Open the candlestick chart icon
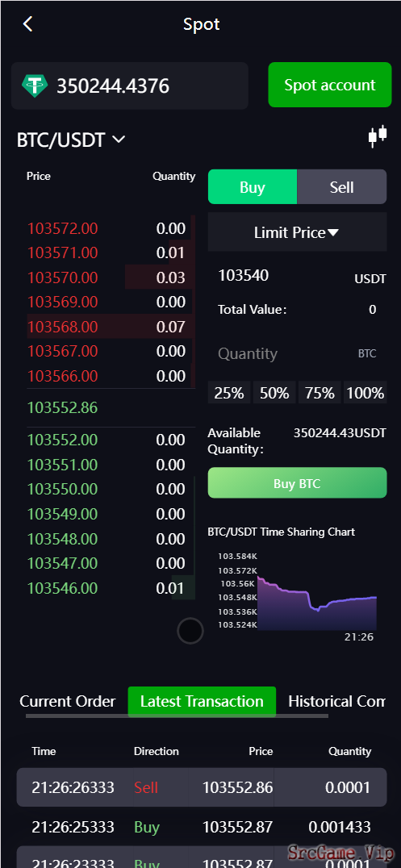This screenshot has height=868, width=401. (x=378, y=136)
